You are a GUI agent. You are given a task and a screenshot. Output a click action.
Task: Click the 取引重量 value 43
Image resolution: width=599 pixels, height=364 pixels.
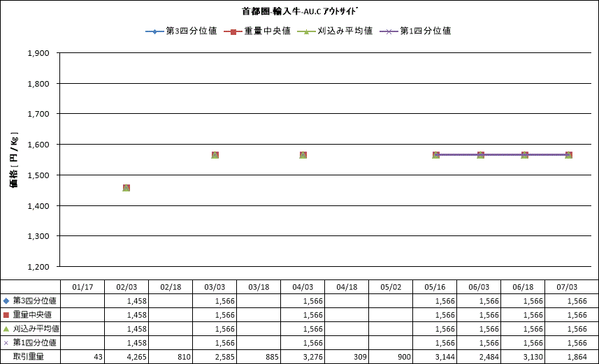98,357
